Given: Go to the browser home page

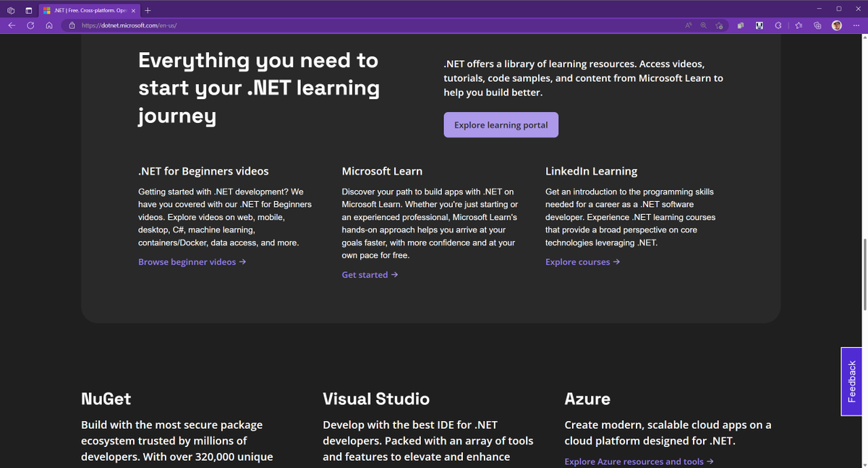Looking at the screenshot, I should pyautogui.click(x=48, y=25).
